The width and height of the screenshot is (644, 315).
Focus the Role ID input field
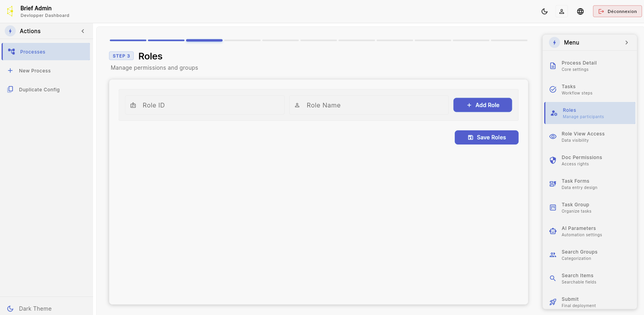tap(205, 105)
